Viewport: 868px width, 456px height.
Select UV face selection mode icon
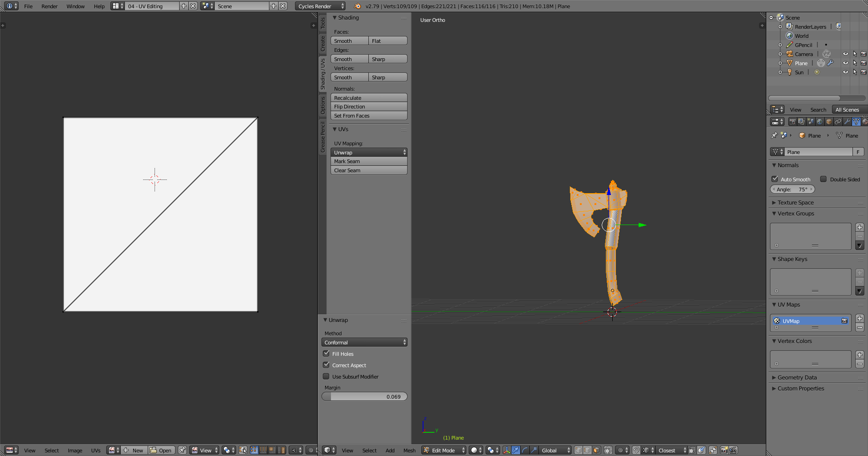[273, 450]
